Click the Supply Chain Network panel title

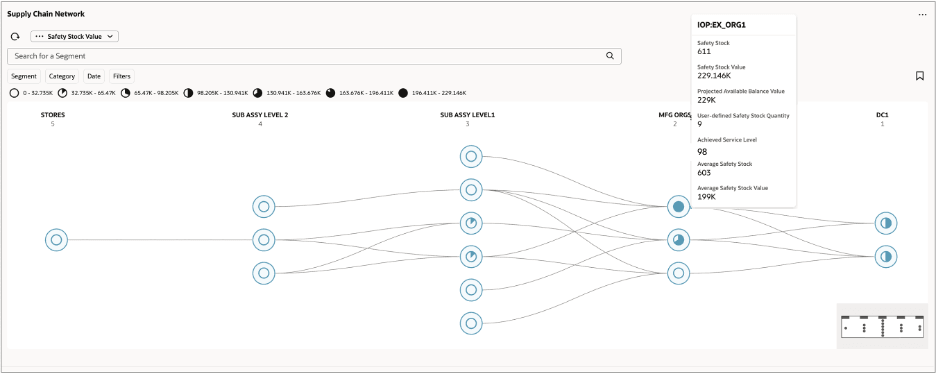point(46,13)
